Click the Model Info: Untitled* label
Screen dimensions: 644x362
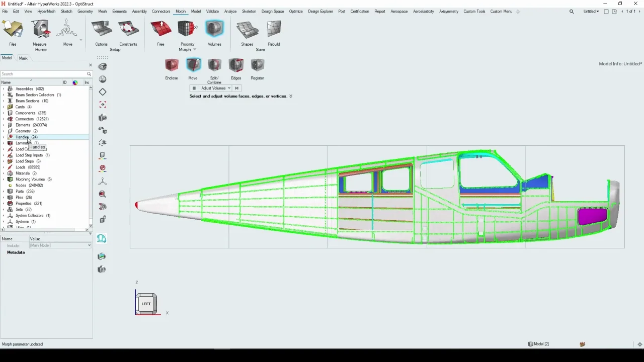point(620,64)
